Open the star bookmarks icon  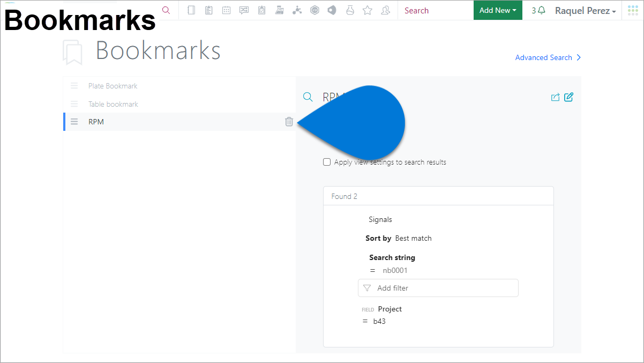[368, 10]
